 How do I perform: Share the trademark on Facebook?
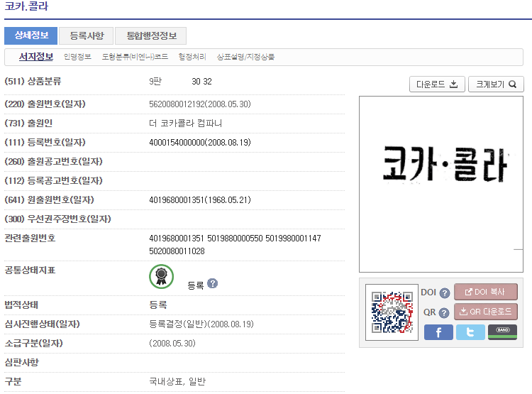click(438, 332)
